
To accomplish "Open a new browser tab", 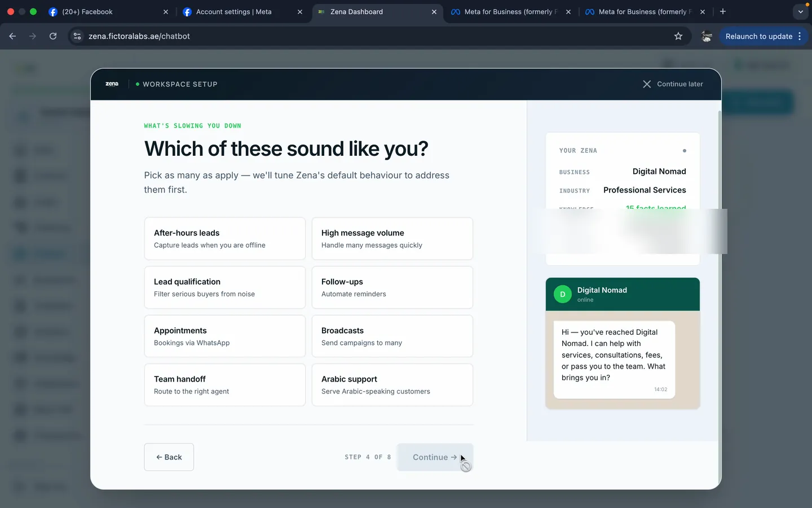I will click(x=723, y=12).
